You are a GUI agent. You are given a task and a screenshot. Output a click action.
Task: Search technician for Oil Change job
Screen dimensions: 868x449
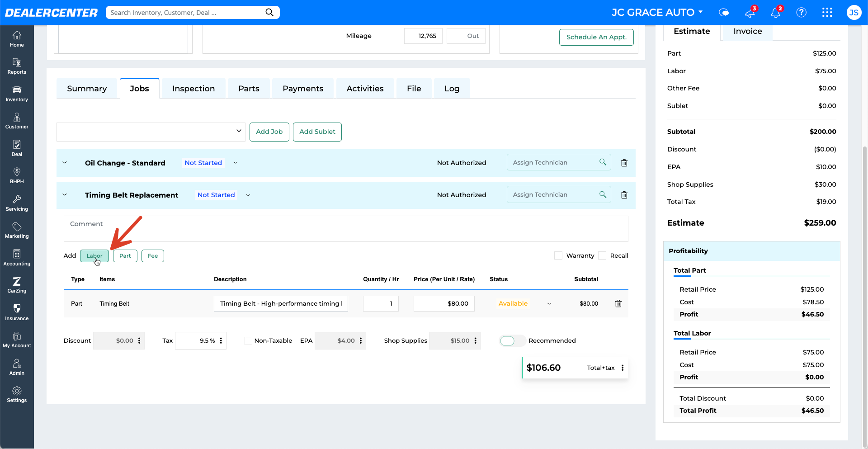[x=603, y=162]
